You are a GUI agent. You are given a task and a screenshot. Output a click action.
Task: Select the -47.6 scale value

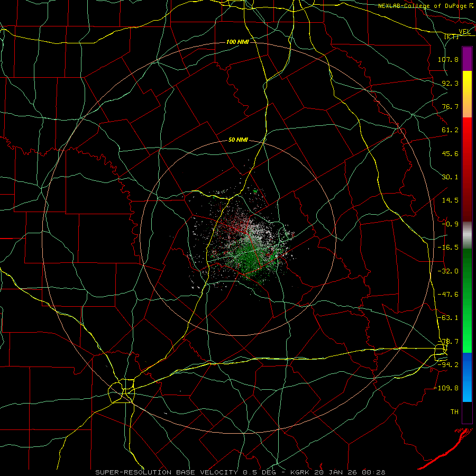pos(448,295)
